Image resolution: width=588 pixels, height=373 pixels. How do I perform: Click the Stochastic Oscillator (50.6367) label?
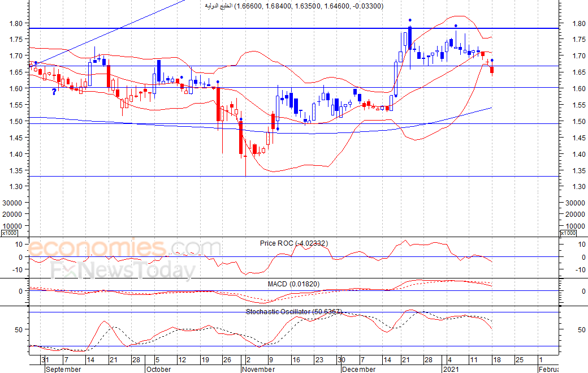pyautogui.click(x=294, y=312)
